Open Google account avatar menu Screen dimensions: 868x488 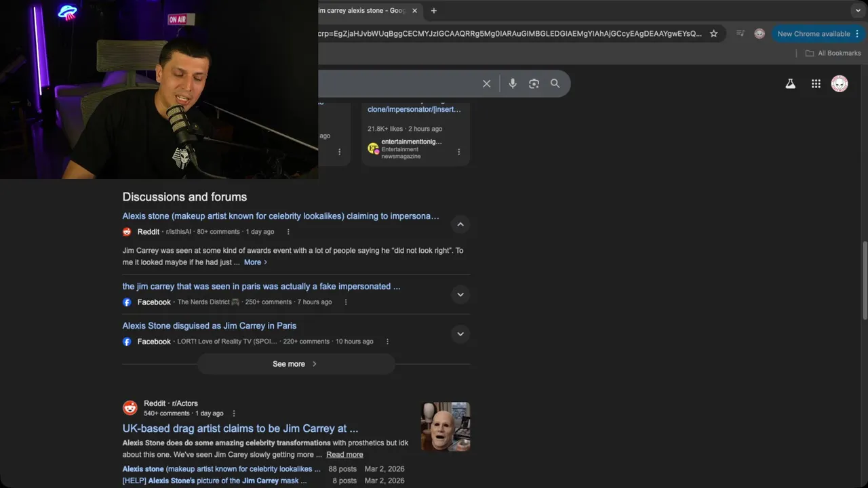tap(840, 84)
